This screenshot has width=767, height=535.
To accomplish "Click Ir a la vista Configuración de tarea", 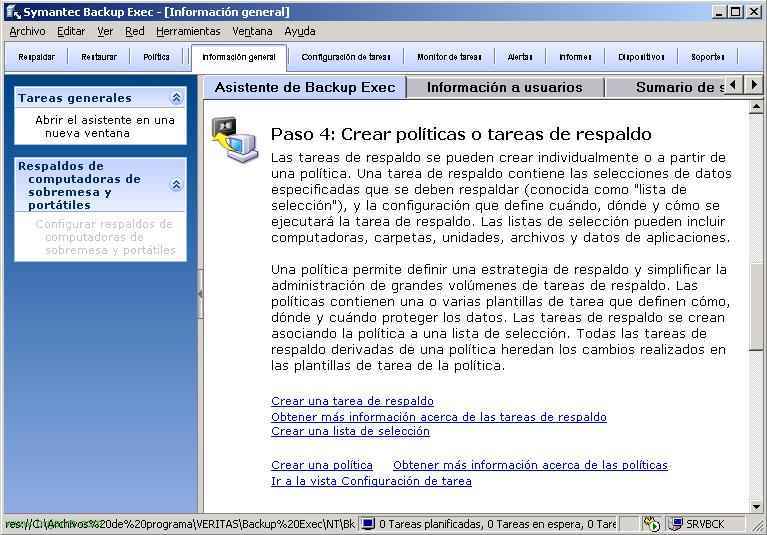I will click(x=371, y=481).
